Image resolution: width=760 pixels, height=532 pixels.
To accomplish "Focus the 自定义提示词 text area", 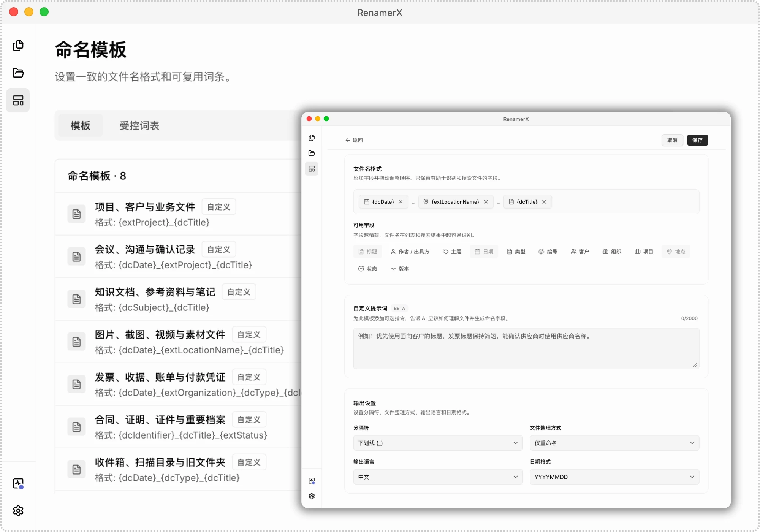I will (x=526, y=348).
